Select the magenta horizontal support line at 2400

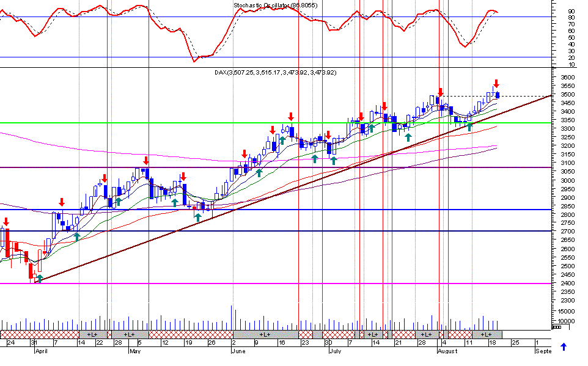click(x=276, y=283)
